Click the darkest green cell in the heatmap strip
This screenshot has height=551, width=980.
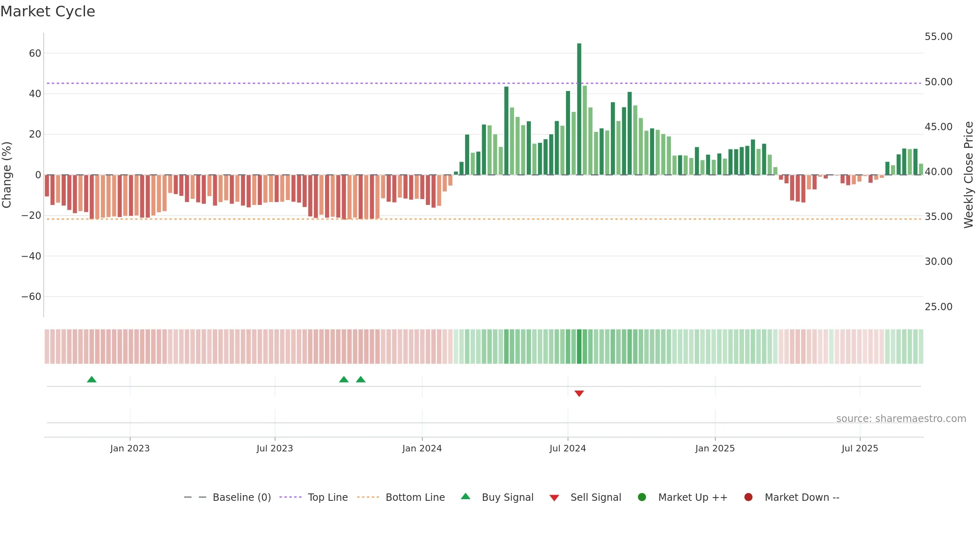(579, 347)
